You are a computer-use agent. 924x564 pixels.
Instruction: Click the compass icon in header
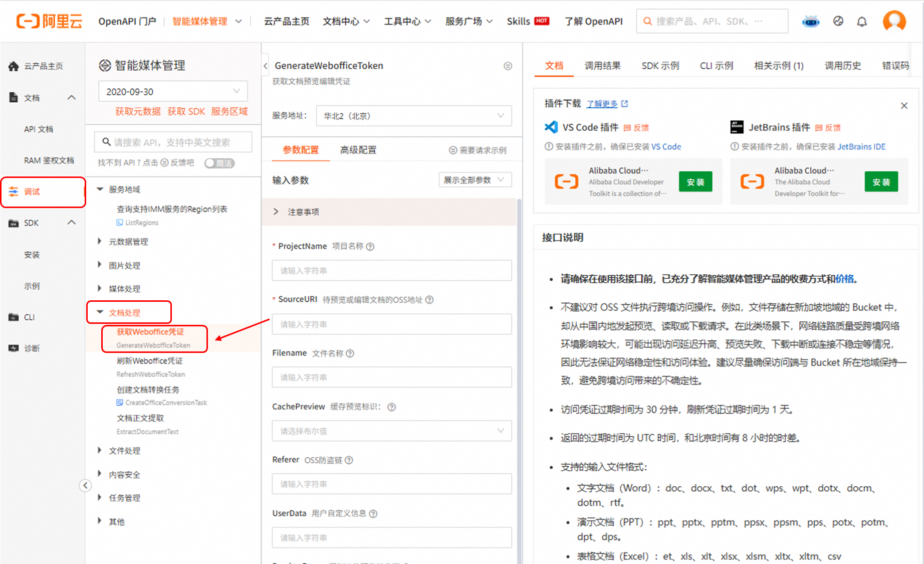(x=838, y=21)
